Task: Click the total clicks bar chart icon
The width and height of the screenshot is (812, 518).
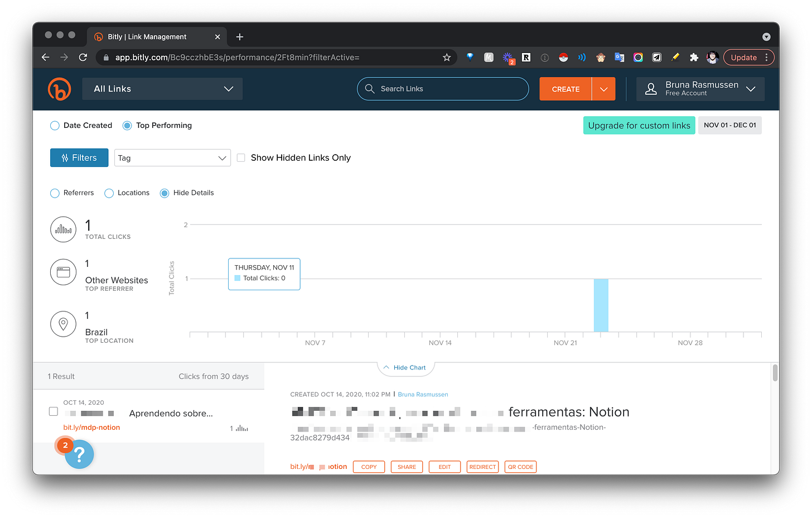Action: tap(63, 229)
